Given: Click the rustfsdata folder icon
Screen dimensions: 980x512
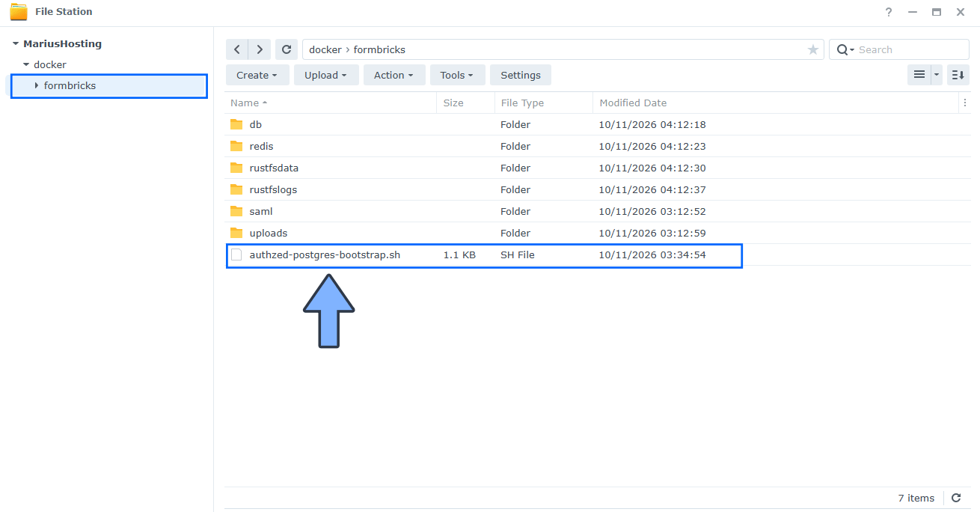Looking at the screenshot, I should pyautogui.click(x=236, y=168).
